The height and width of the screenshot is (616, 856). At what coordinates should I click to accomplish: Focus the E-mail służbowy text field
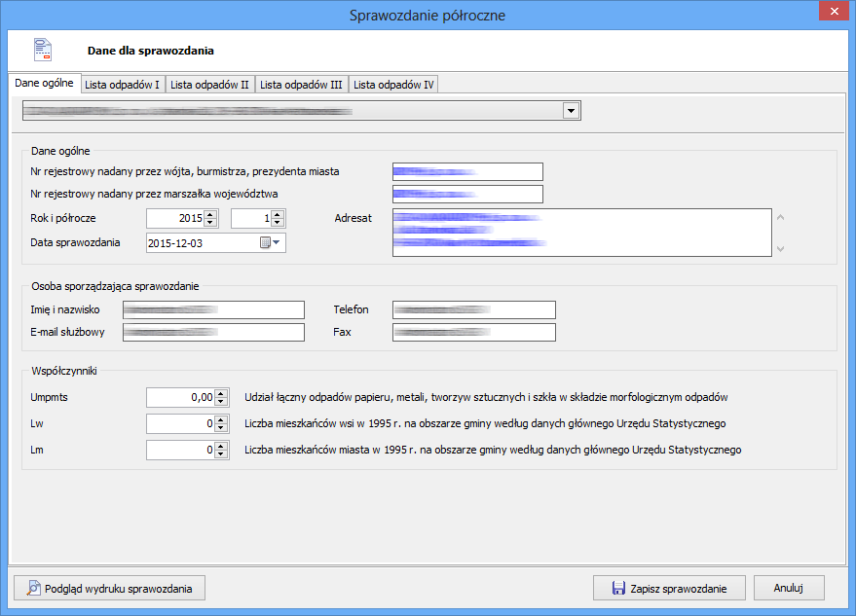213,333
